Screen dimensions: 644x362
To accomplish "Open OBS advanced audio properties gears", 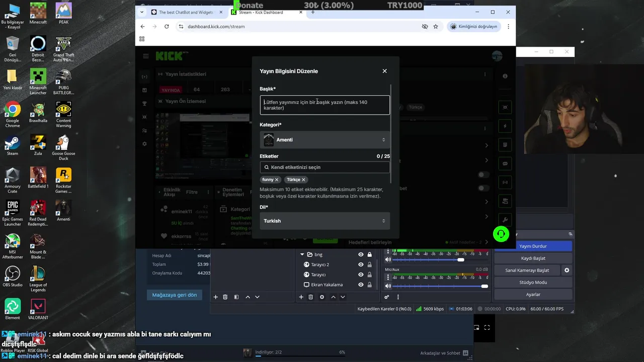I will click(x=387, y=297).
